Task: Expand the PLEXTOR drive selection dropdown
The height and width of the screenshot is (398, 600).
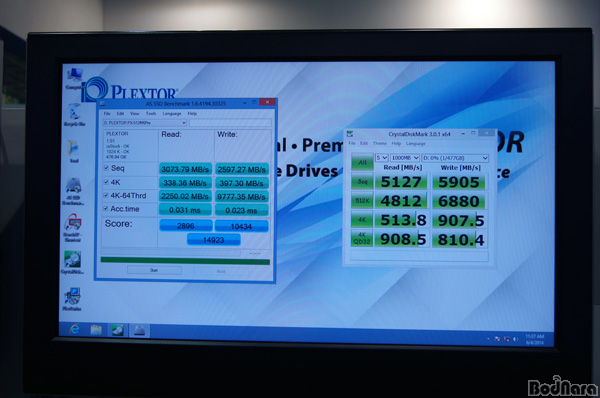Action: 145,123
